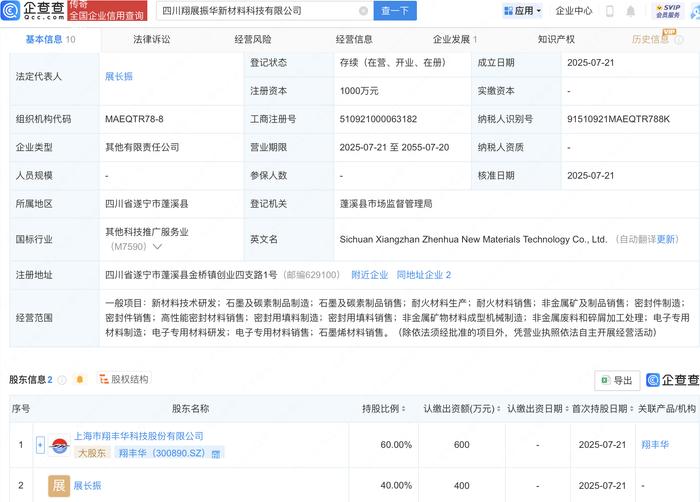Click the tax ID 91510921MAEQTR788K

click(618, 119)
